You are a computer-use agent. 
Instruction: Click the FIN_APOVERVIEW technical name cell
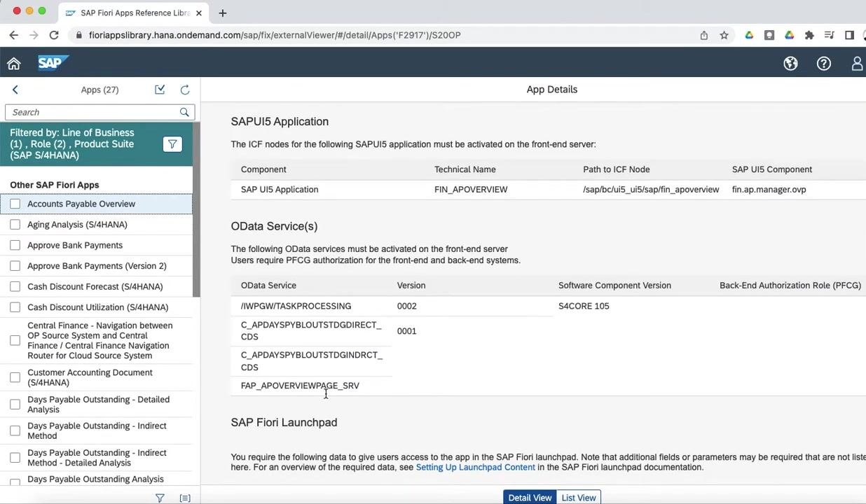pos(471,190)
